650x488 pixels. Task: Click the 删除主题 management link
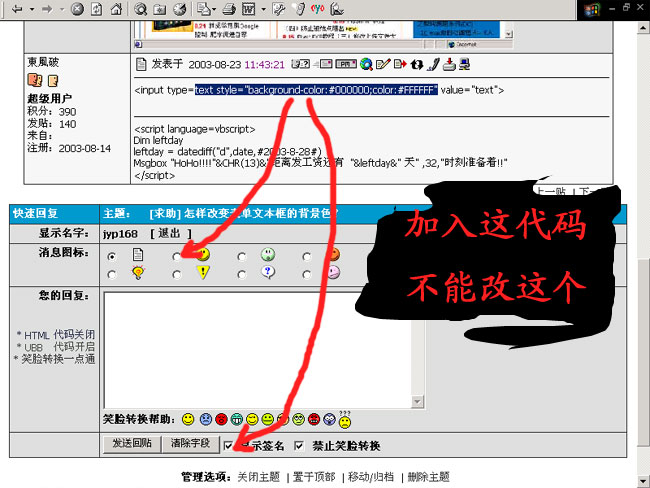(x=429, y=477)
